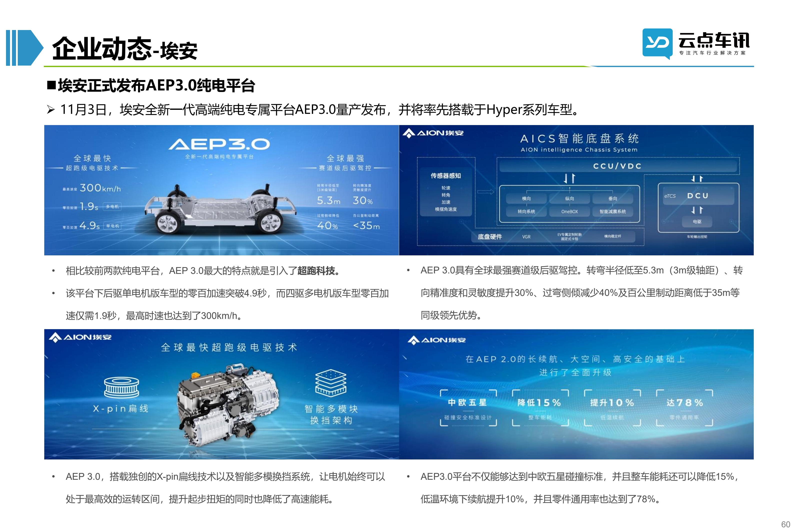This screenshot has width=798, height=532.
Task: Click the 电驱 block under DCU
Action: pos(697,222)
